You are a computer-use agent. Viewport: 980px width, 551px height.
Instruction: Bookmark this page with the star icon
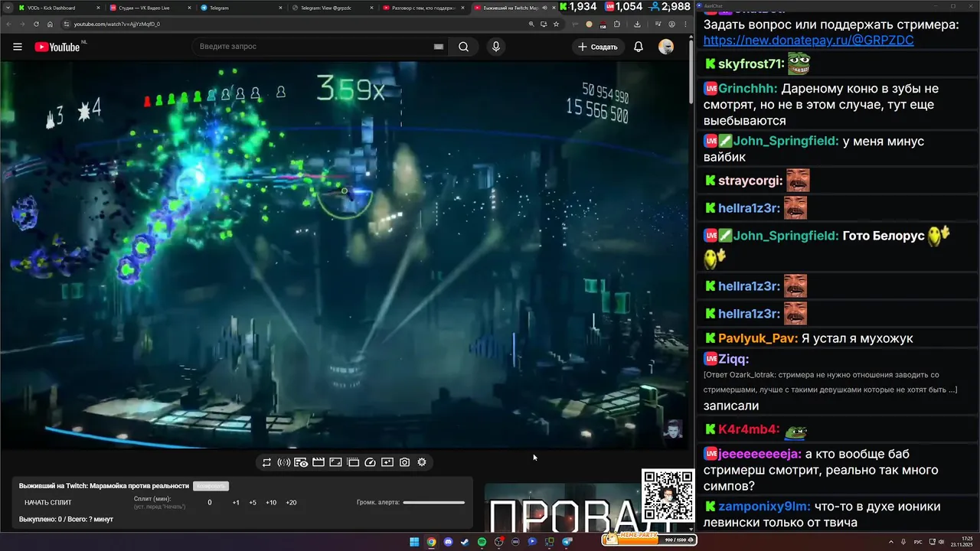[556, 24]
